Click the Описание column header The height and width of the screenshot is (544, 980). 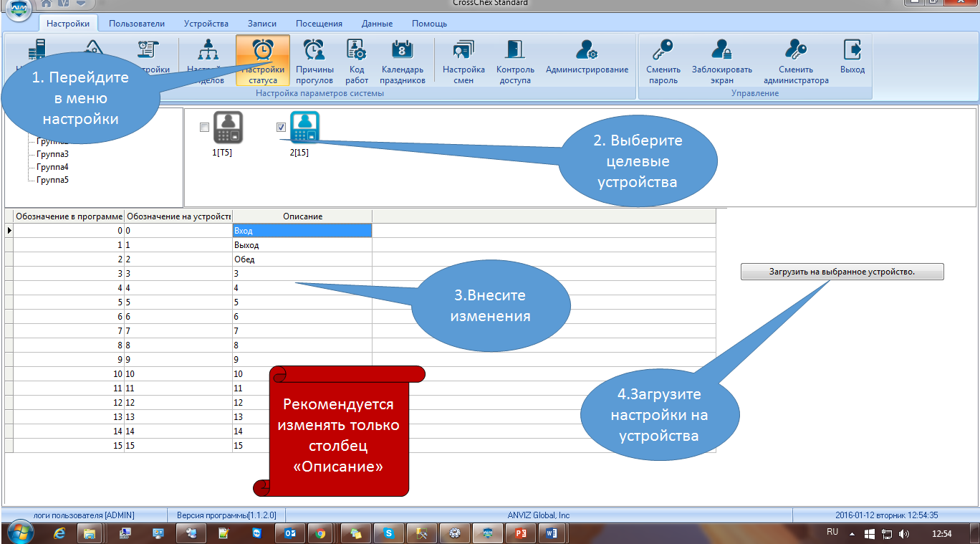click(x=302, y=216)
